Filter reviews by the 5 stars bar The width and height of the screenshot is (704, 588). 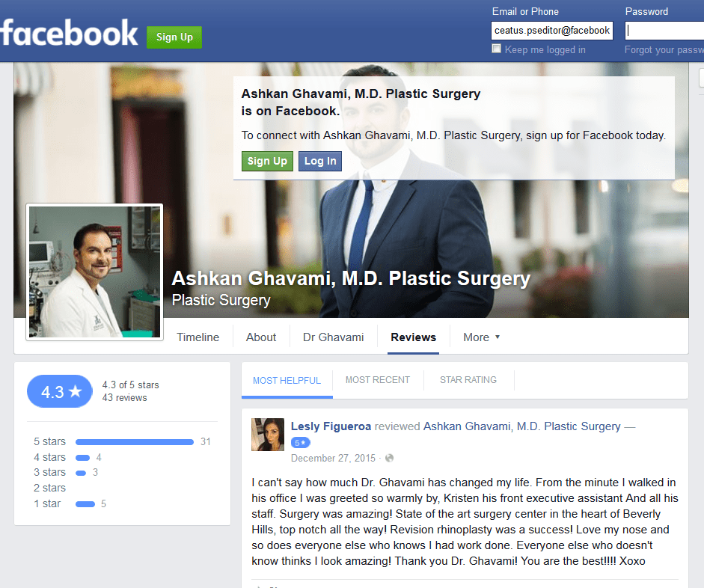pos(135,442)
